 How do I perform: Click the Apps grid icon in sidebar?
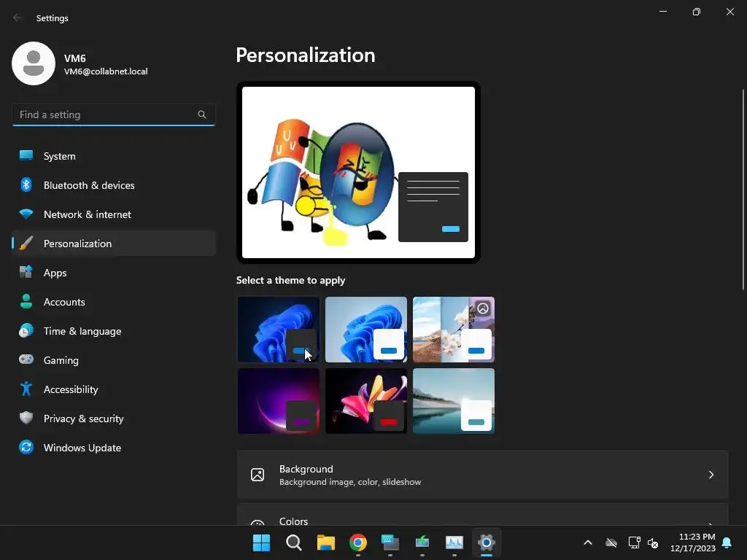tap(26, 272)
